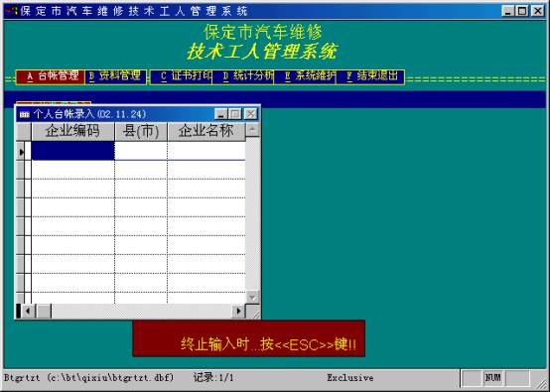The width and height of the screenshot is (550, 392).
Task: Click the grid's scroll down arrow
Action: [x=252, y=298]
